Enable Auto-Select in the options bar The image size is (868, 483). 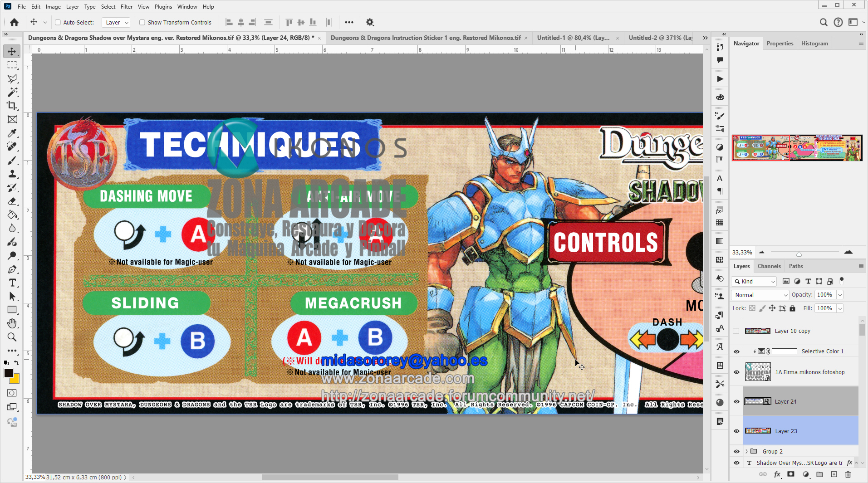click(x=58, y=22)
